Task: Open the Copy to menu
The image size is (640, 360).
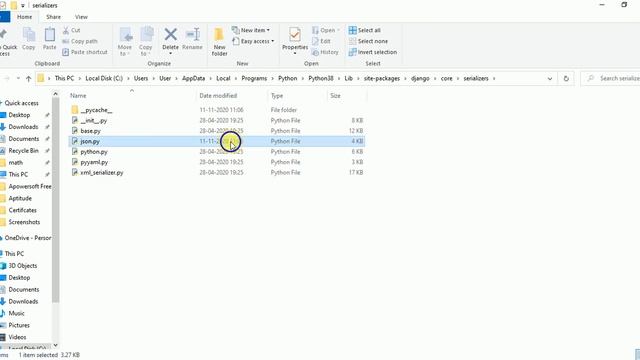Action: (145, 41)
